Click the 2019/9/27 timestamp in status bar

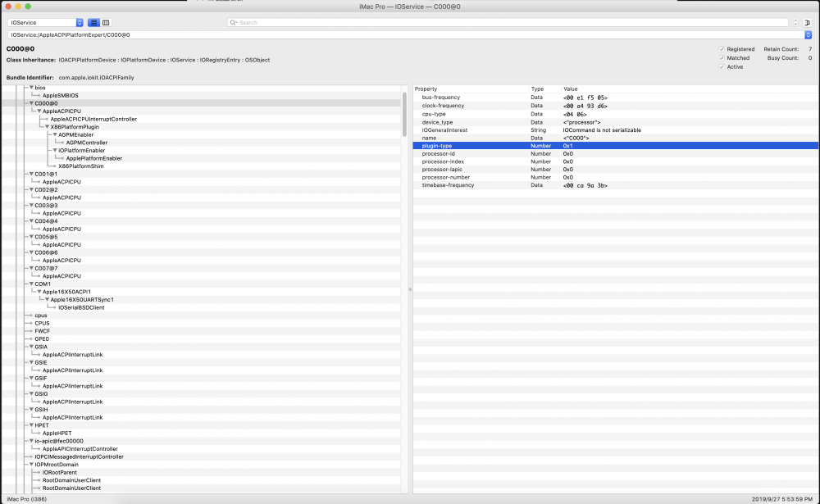(781, 499)
